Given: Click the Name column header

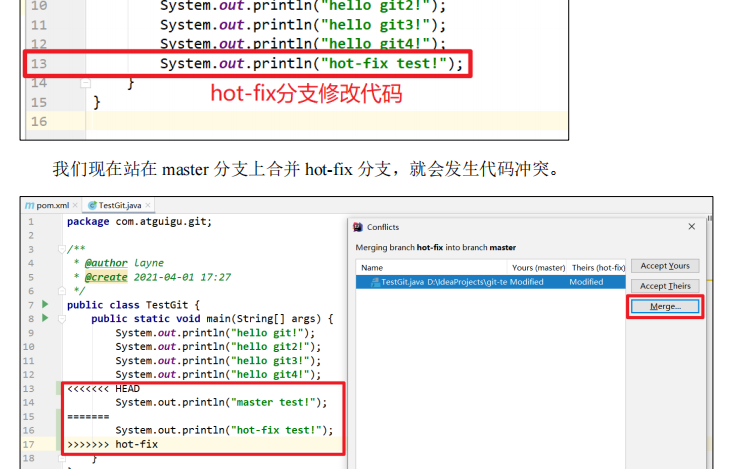Looking at the screenshot, I should pyautogui.click(x=372, y=268).
